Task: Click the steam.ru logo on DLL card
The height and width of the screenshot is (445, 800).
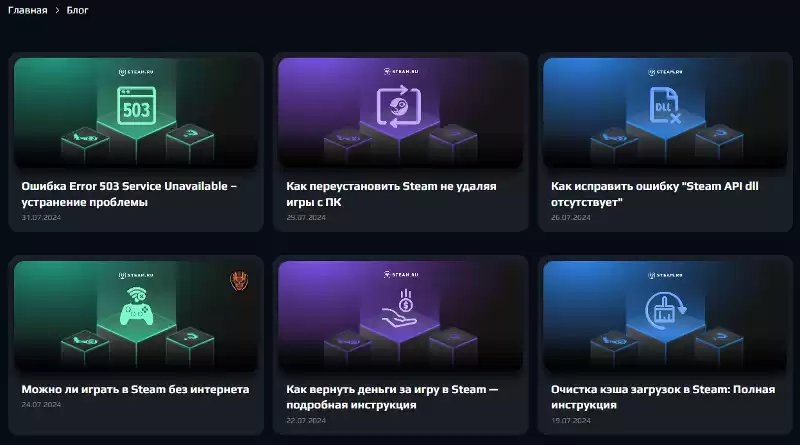Action: click(x=665, y=72)
